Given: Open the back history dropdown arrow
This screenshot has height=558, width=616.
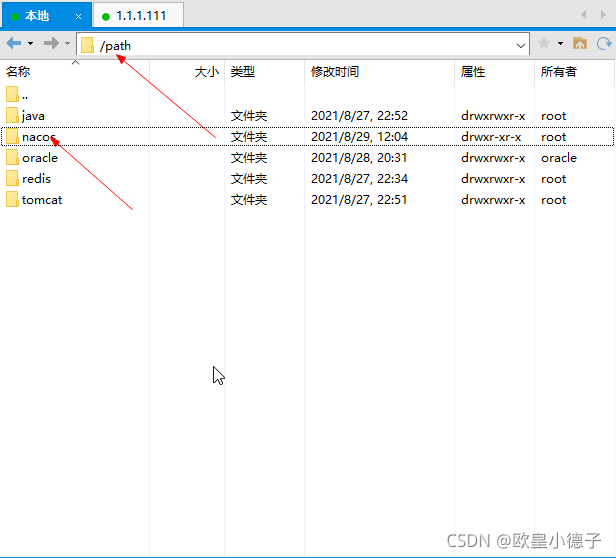Looking at the screenshot, I should click(x=30, y=43).
